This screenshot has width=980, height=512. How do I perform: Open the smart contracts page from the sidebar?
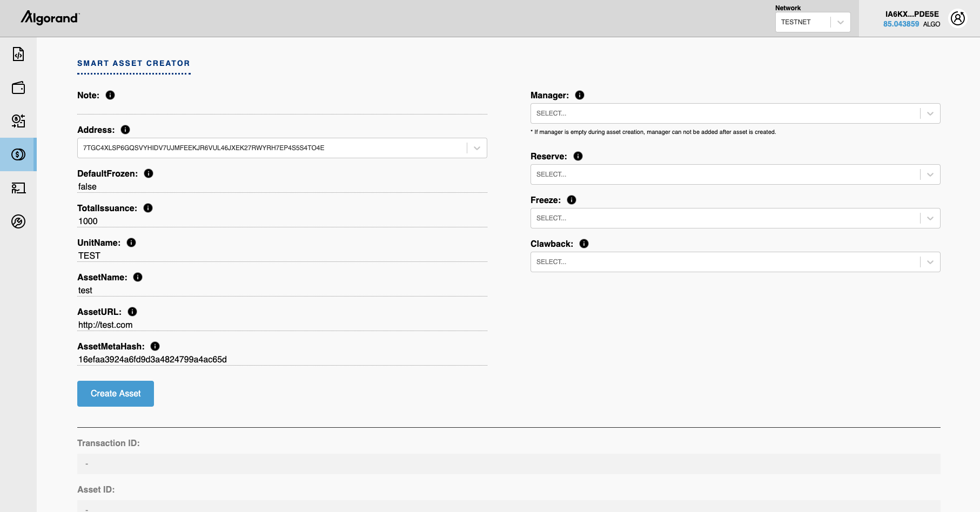[18, 54]
